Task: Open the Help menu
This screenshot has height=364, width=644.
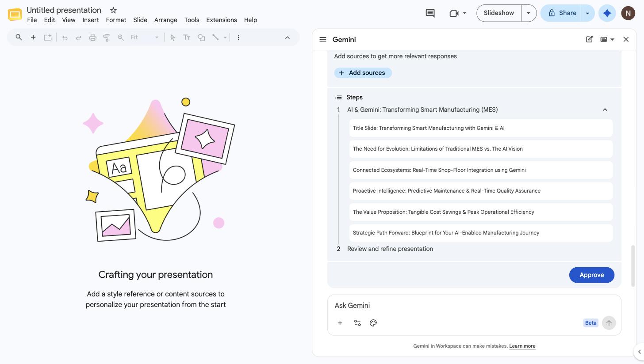Action: (250, 20)
